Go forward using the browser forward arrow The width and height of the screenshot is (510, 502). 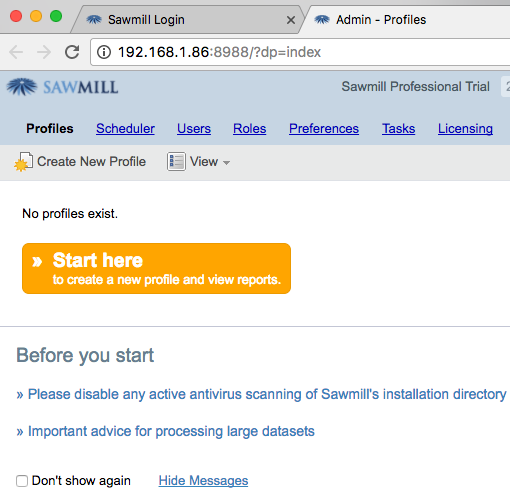coord(44,52)
